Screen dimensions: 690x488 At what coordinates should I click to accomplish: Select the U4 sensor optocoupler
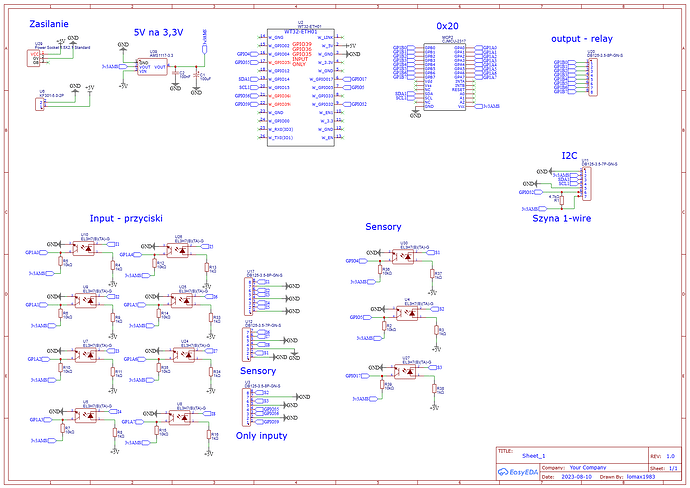coord(407,313)
